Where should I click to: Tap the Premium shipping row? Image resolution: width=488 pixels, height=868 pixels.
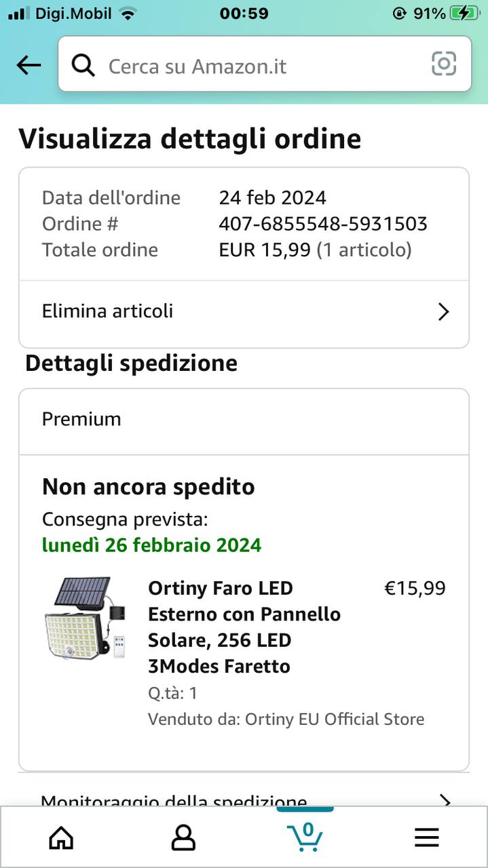tap(244, 420)
